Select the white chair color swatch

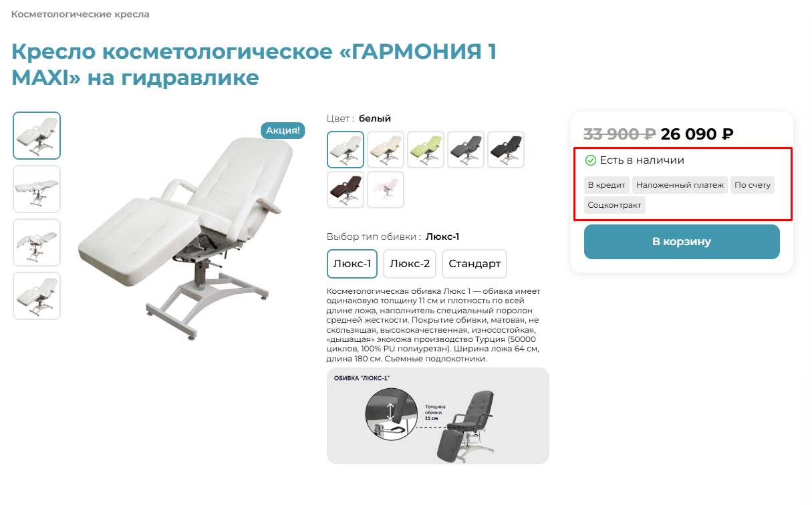346,150
